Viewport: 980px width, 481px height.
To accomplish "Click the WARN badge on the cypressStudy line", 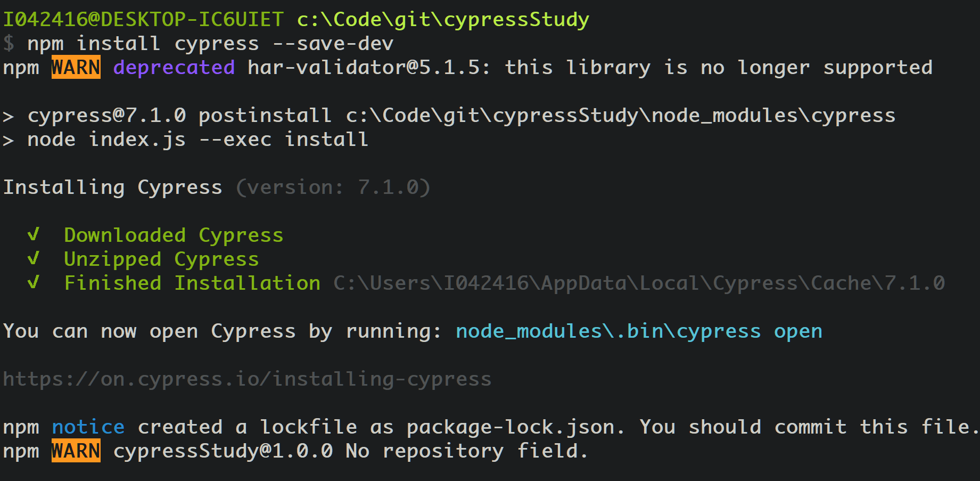I will click(76, 451).
